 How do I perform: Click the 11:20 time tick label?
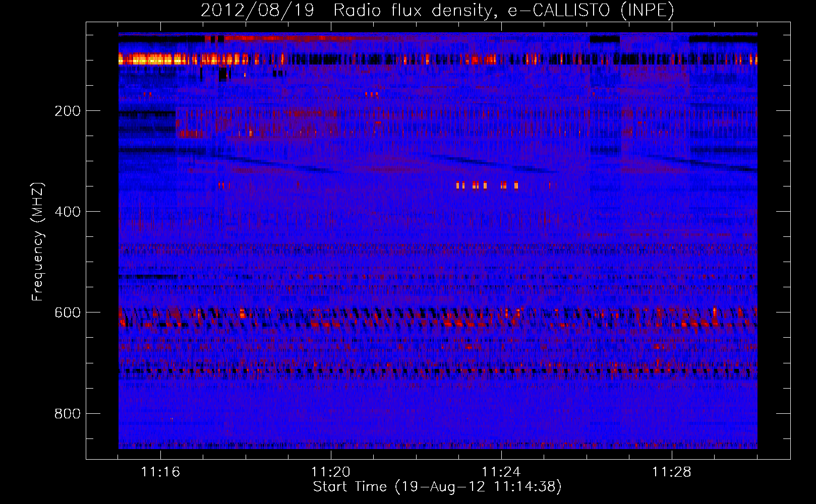coord(331,472)
